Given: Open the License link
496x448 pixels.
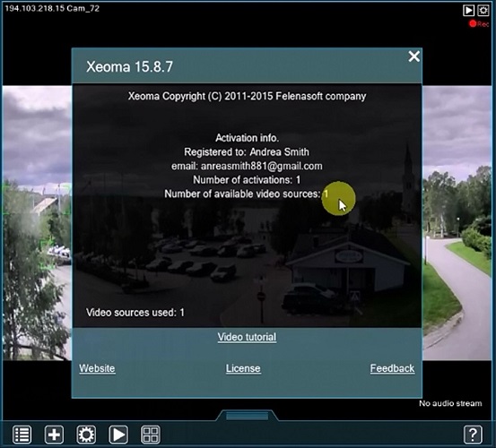Looking at the screenshot, I should tap(243, 368).
